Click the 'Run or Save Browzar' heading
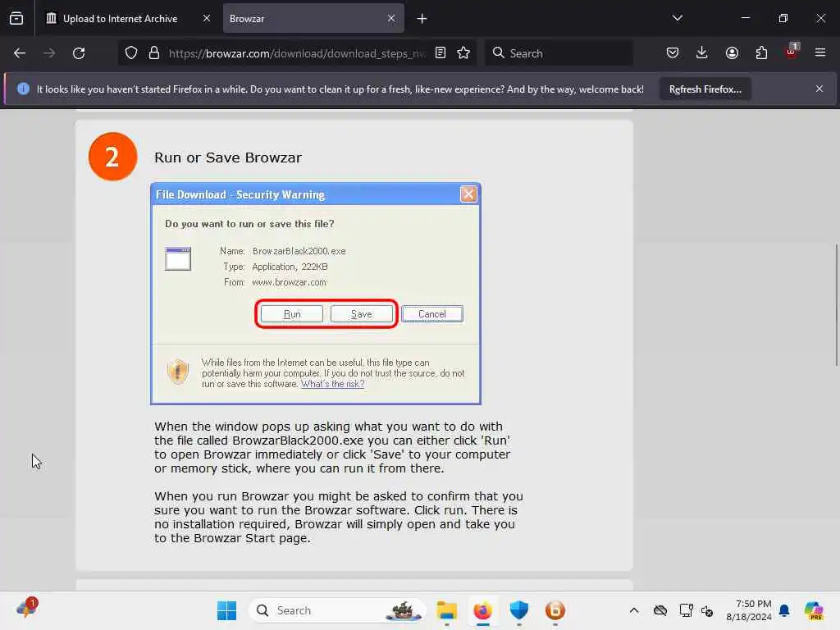 pos(228,157)
